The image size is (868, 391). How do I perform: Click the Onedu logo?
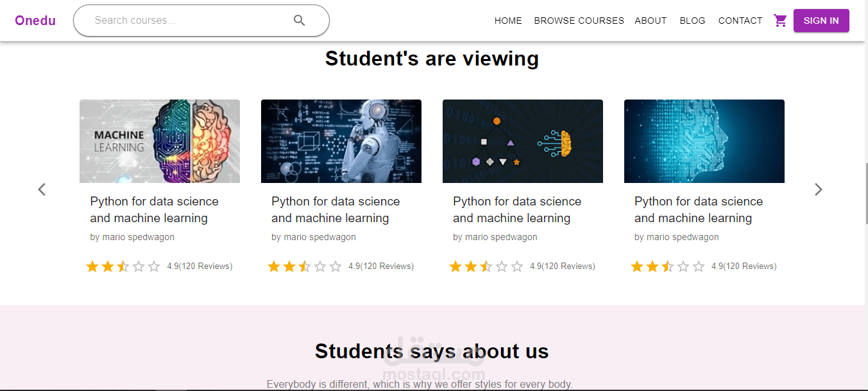pyautogui.click(x=35, y=20)
